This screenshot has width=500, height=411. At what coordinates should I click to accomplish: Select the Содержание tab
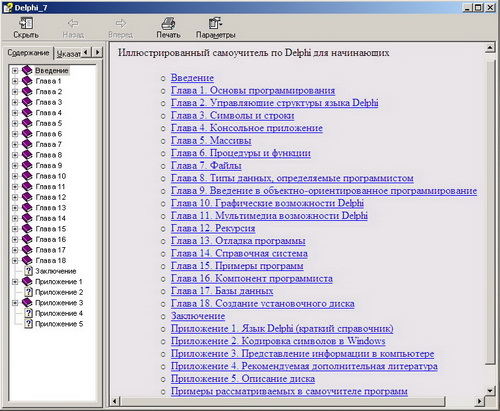[28, 53]
